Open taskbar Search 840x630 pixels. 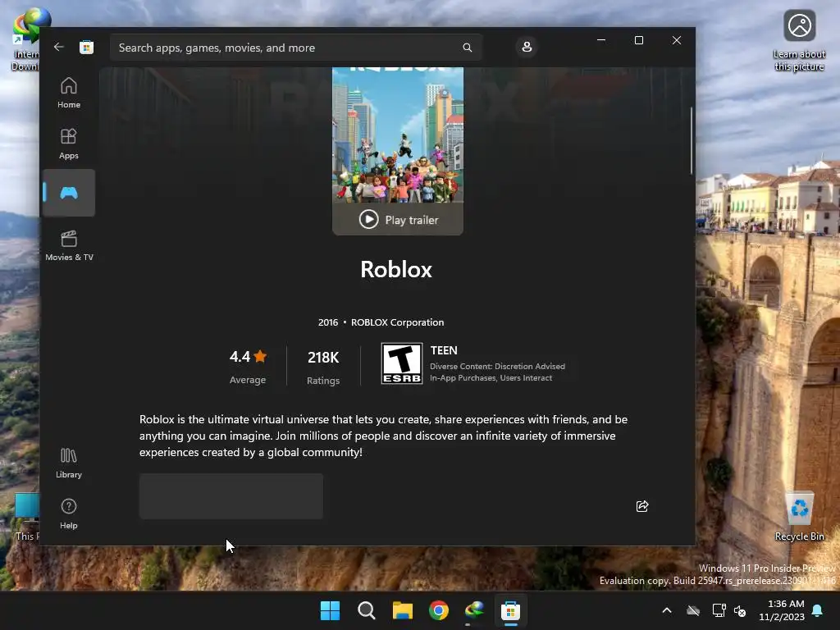point(367,610)
